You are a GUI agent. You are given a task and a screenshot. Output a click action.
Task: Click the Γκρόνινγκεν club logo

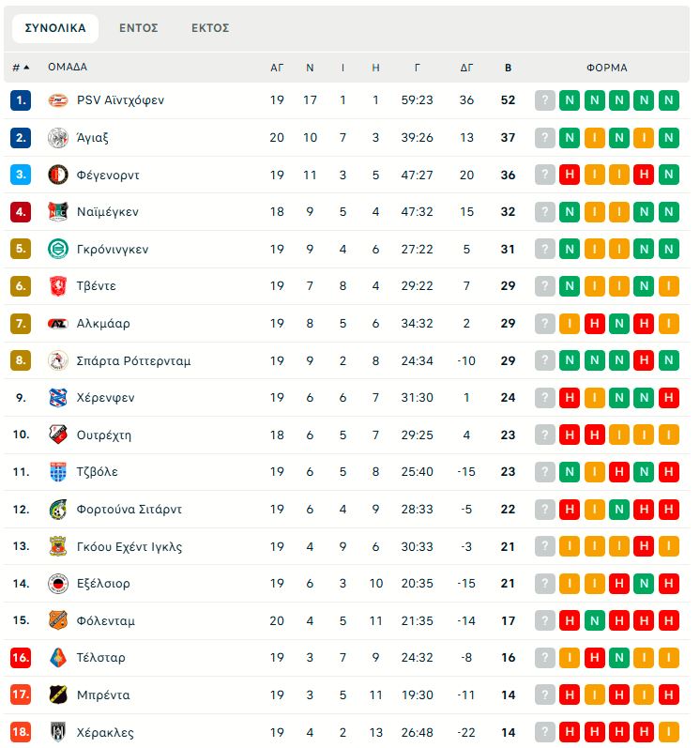coord(58,250)
